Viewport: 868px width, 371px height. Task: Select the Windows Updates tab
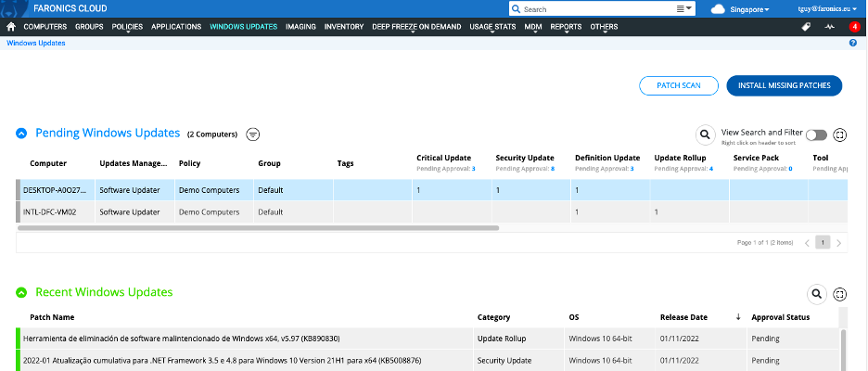tap(244, 27)
